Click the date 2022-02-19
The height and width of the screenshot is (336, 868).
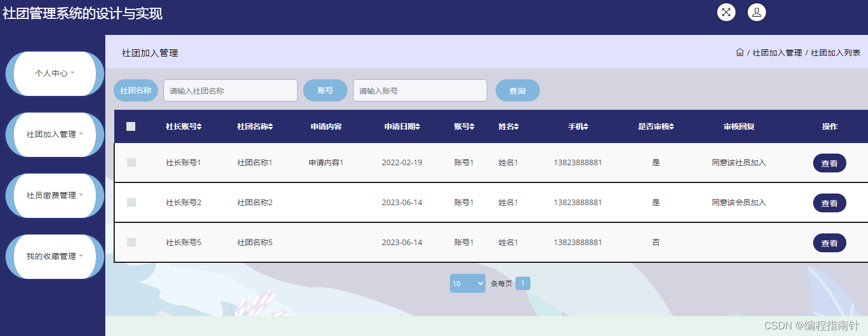[402, 162]
